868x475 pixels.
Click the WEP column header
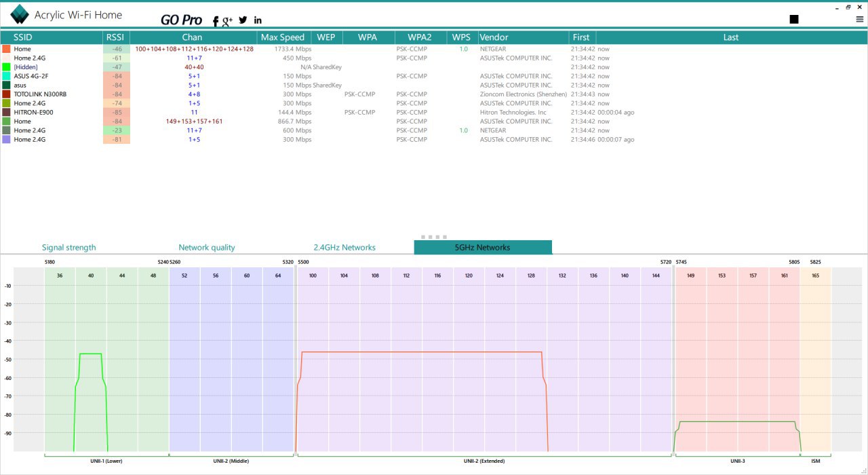tap(326, 37)
